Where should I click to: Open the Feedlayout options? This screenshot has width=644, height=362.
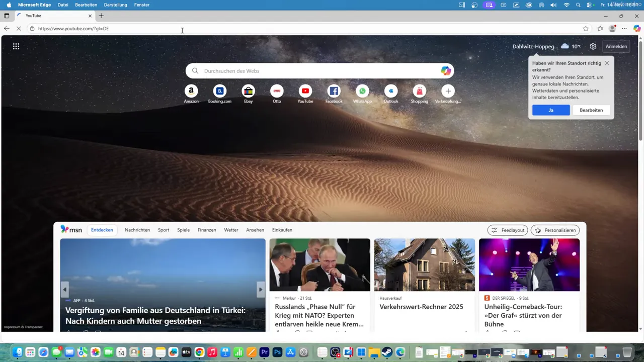[507, 230]
